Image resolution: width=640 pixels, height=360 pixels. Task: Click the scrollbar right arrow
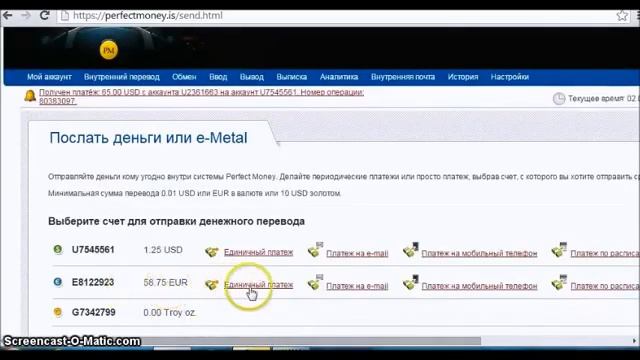click(634, 341)
